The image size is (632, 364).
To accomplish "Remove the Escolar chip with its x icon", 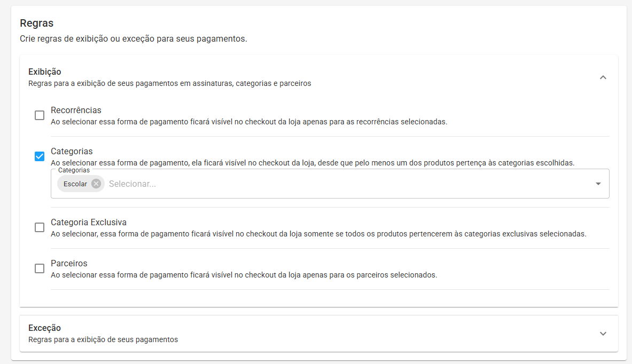I will [96, 184].
